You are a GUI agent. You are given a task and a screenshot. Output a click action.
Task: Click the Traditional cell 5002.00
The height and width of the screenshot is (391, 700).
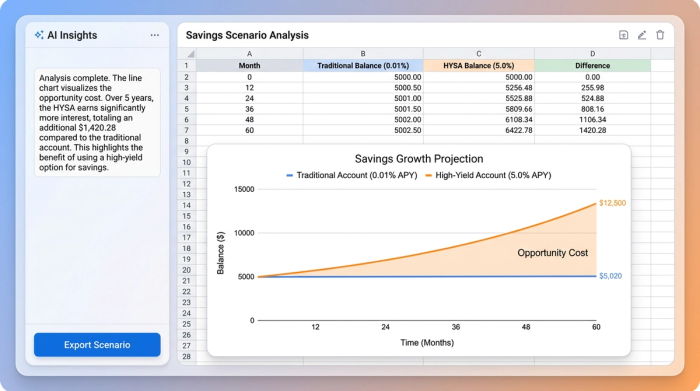[363, 120]
